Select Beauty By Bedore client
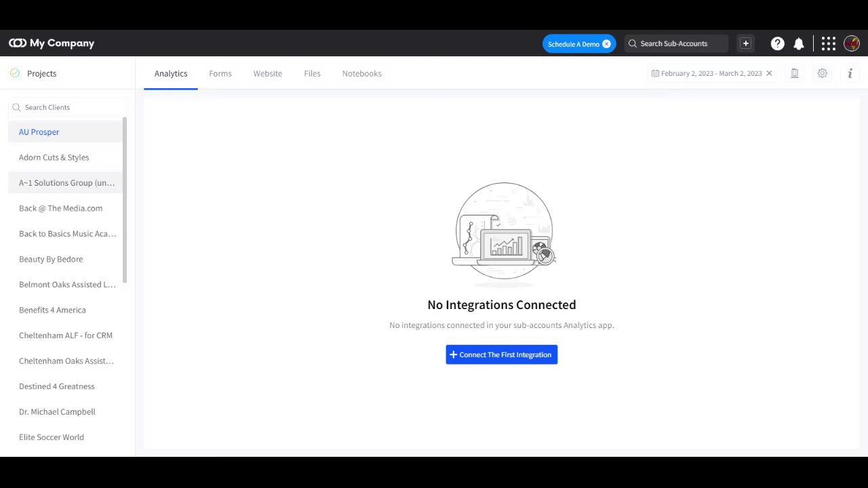 (x=66, y=259)
